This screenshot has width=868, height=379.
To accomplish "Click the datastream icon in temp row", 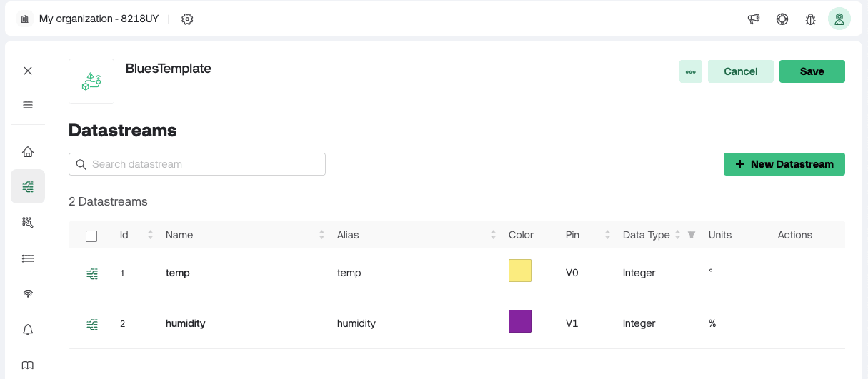I will (92, 273).
